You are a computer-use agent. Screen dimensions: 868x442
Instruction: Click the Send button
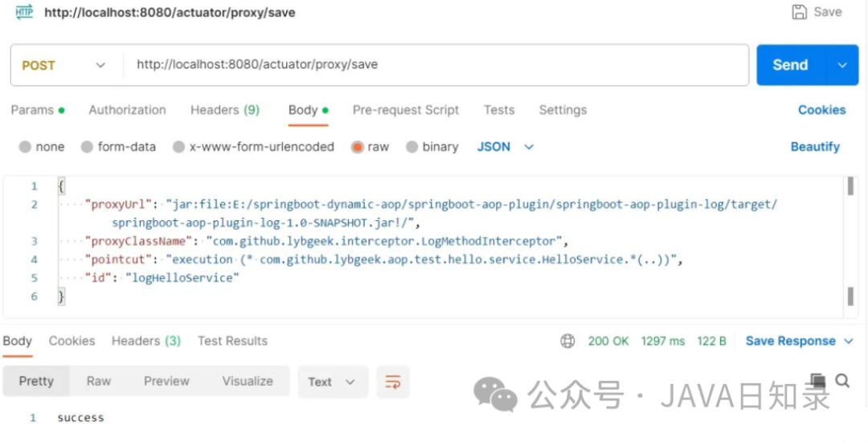791,65
